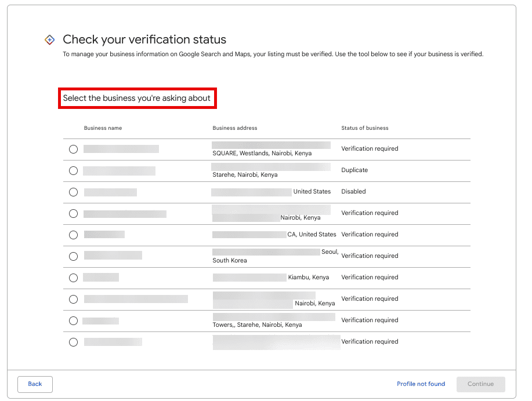Click the Google Business Profile diamond logo

tap(49, 40)
